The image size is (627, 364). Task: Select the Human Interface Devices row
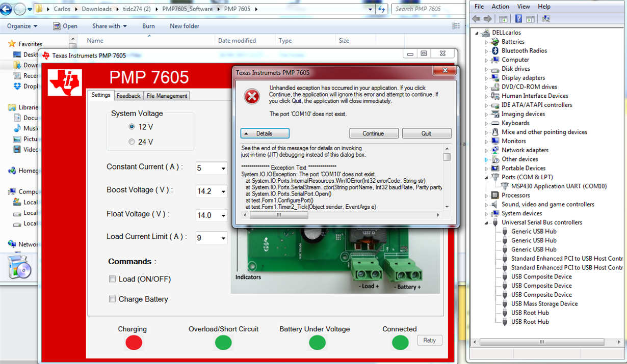(535, 96)
